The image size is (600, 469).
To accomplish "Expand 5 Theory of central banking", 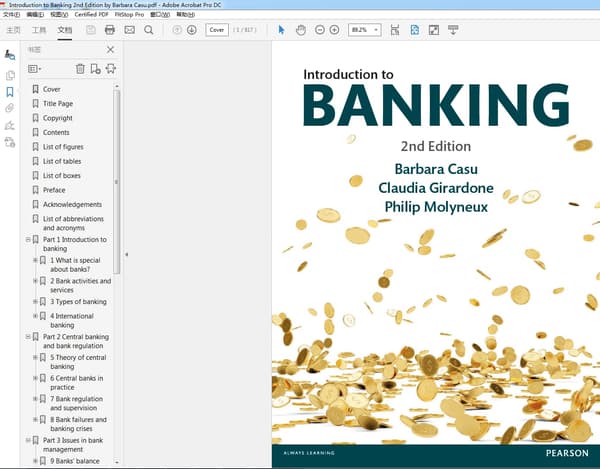I will pos(35,357).
